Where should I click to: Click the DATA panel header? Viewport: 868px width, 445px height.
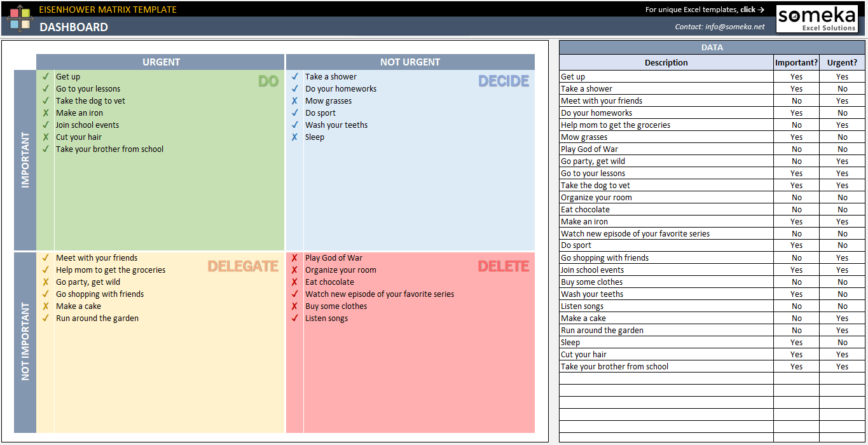(x=712, y=47)
